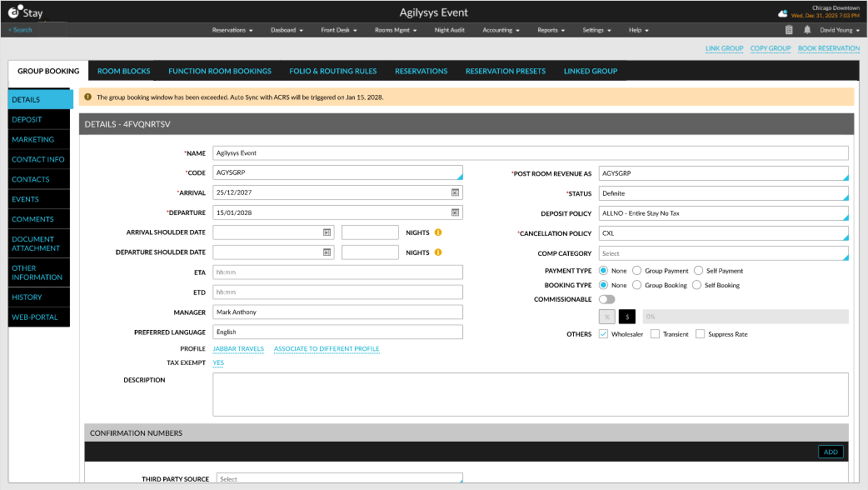This screenshot has width=868, height=490.
Task: Open the clipboard icon in top bar
Action: [789, 30]
